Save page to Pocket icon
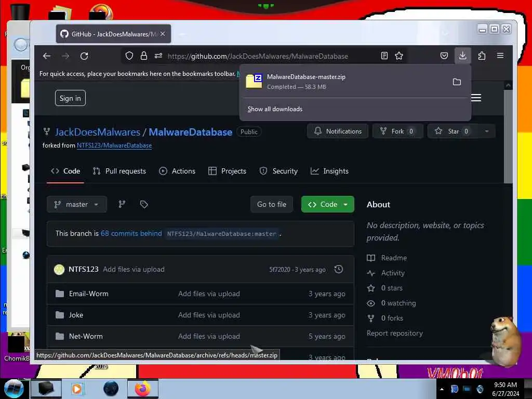The image size is (532, 399). 444,56
